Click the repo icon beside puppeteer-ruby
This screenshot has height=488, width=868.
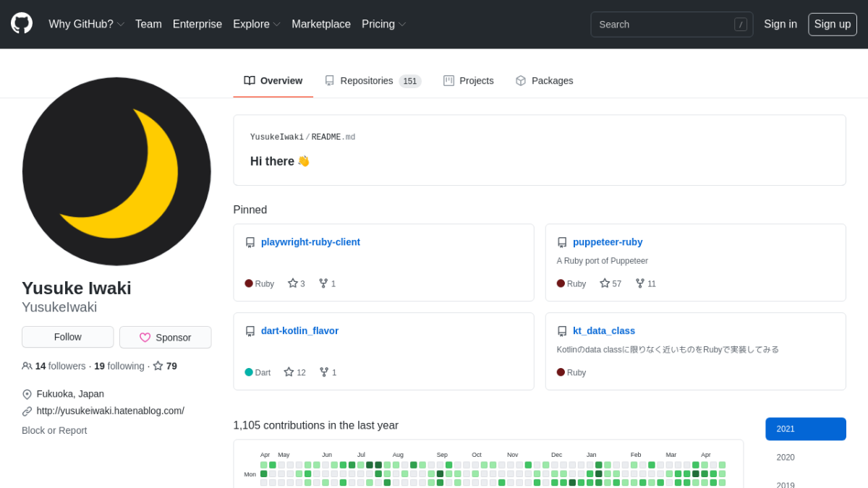[562, 242]
